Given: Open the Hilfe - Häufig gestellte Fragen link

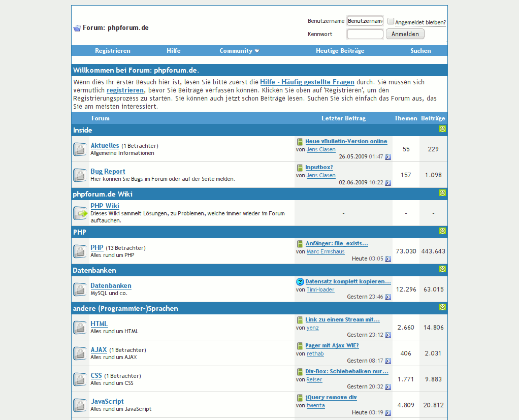Looking at the screenshot, I should [x=307, y=82].
